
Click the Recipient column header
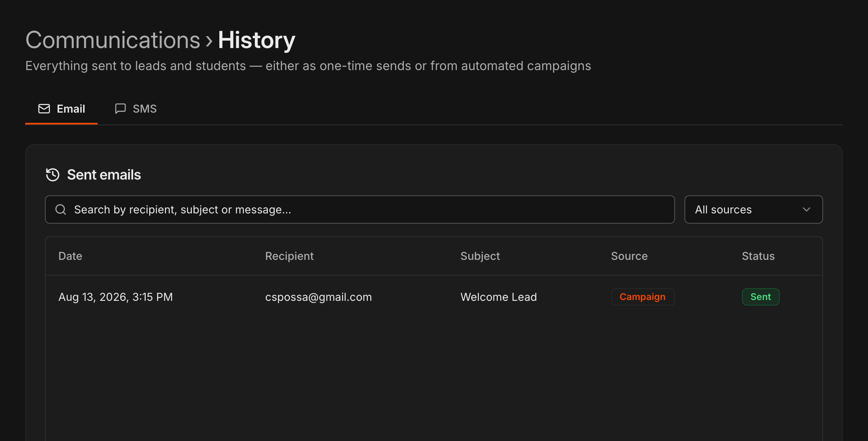[x=289, y=256]
